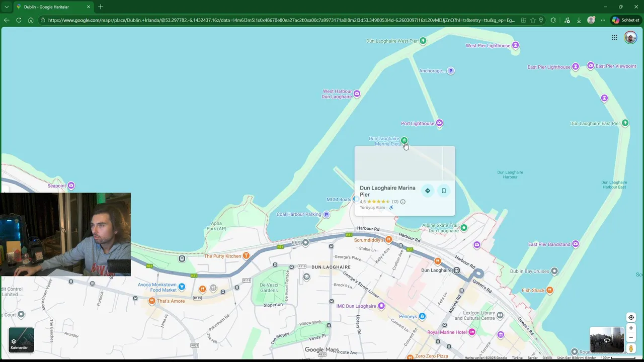Image resolution: width=644 pixels, height=362 pixels.
Task: Select the That's Amore restaurant marker
Action: pos(152,301)
